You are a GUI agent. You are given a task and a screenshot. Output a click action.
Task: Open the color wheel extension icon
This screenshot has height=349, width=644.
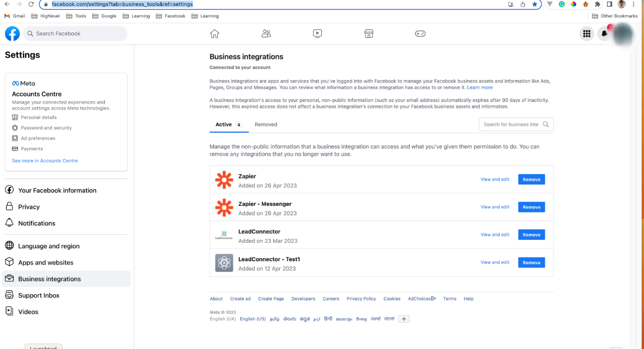pyautogui.click(x=574, y=4)
